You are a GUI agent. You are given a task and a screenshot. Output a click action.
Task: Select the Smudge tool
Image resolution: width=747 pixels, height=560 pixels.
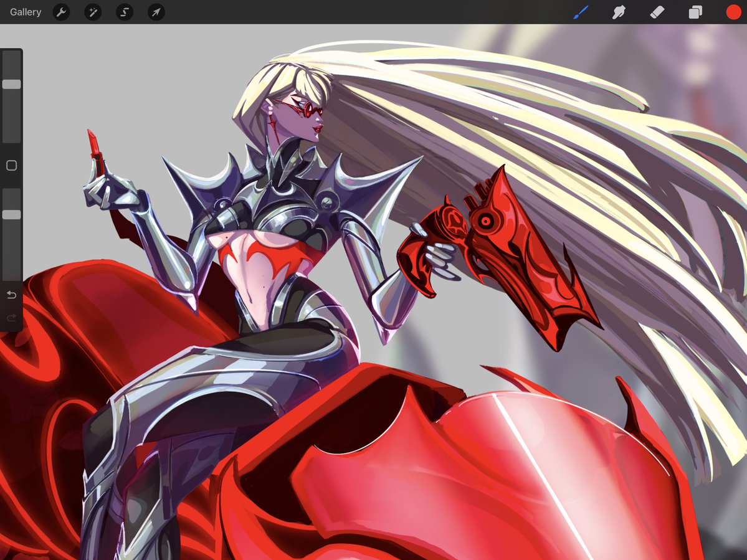[x=619, y=12]
